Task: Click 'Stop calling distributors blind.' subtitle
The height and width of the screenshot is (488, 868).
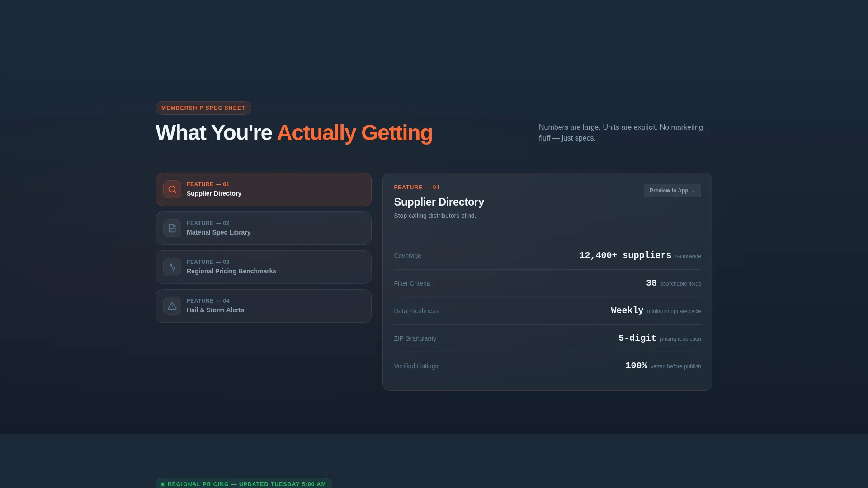Action: tap(435, 216)
